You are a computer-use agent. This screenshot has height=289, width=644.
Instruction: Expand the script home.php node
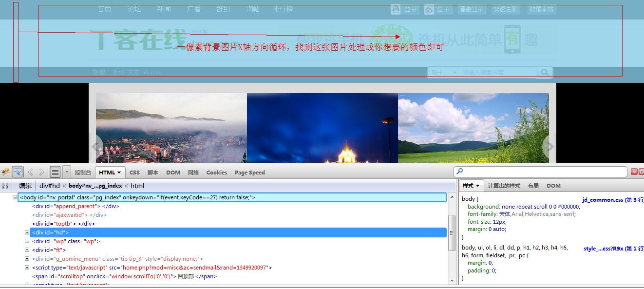[x=27, y=268]
